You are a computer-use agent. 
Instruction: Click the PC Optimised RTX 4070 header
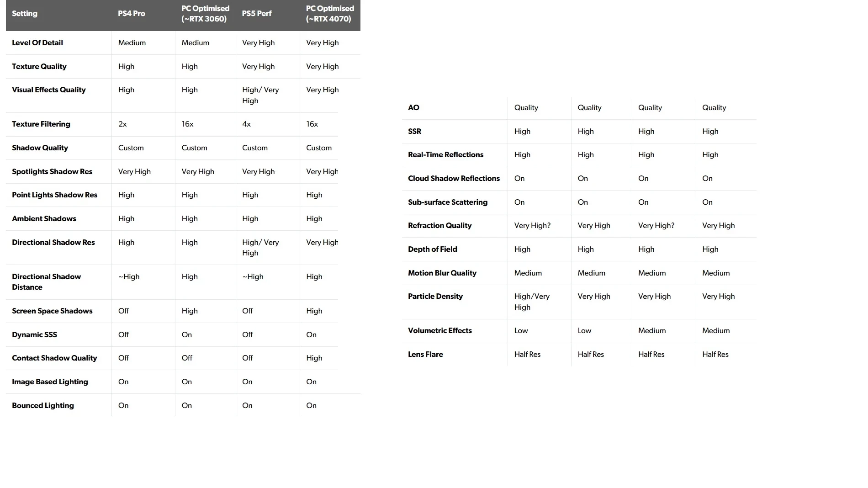pos(330,14)
